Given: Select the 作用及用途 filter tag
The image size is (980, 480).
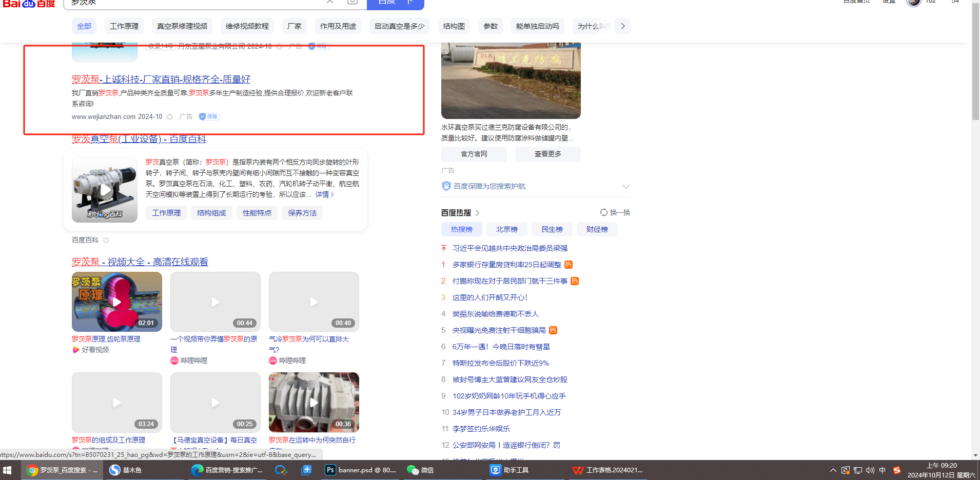Looking at the screenshot, I should click(x=338, y=26).
